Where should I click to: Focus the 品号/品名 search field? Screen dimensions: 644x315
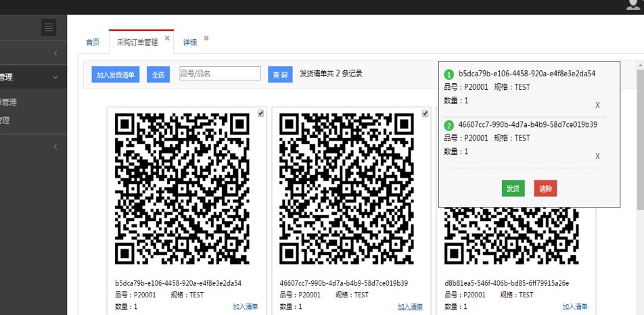pyautogui.click(x=220, y=74)
